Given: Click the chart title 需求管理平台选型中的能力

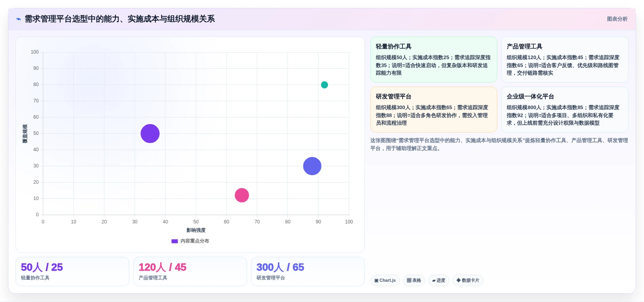Looking at the screenshot, I should click(120, 19).
